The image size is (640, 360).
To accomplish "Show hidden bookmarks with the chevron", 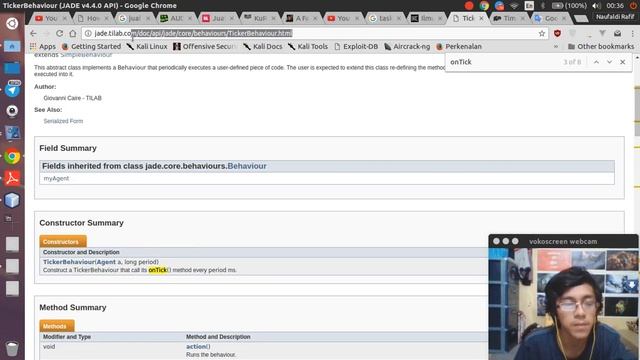I will click(556, 47).
